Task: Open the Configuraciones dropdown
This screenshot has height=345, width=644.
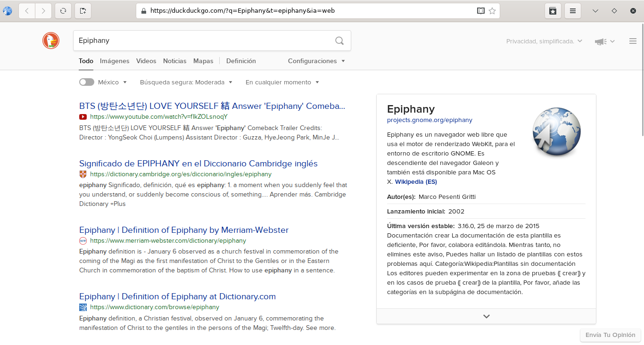Action: coord(316,61)
